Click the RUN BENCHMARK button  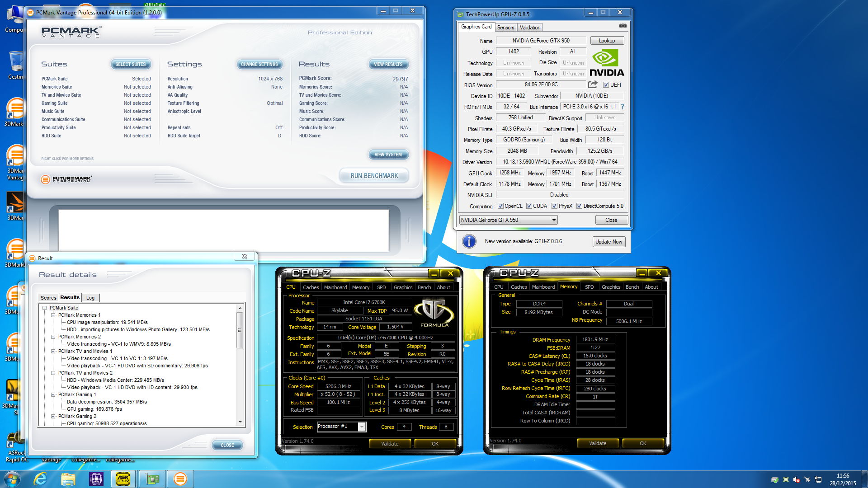pos(374,176)
